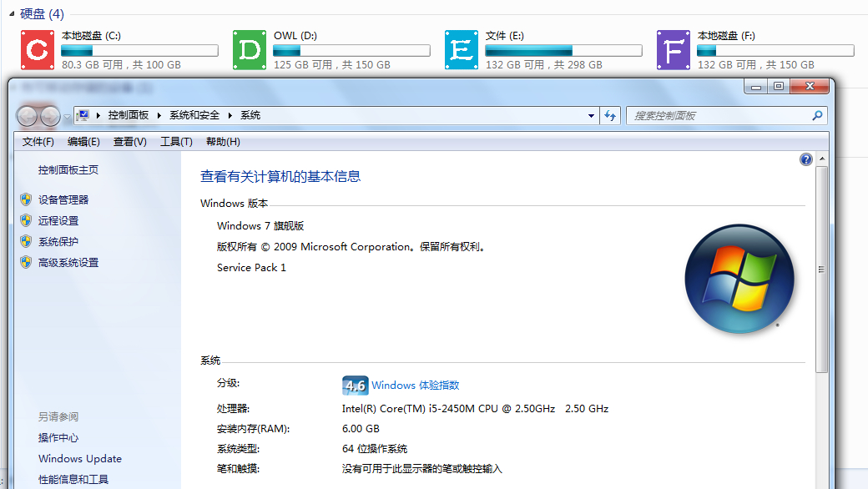This screenshot has width=868, height=489.
Task: Open 操作中心 link
Action: point(58,437)
